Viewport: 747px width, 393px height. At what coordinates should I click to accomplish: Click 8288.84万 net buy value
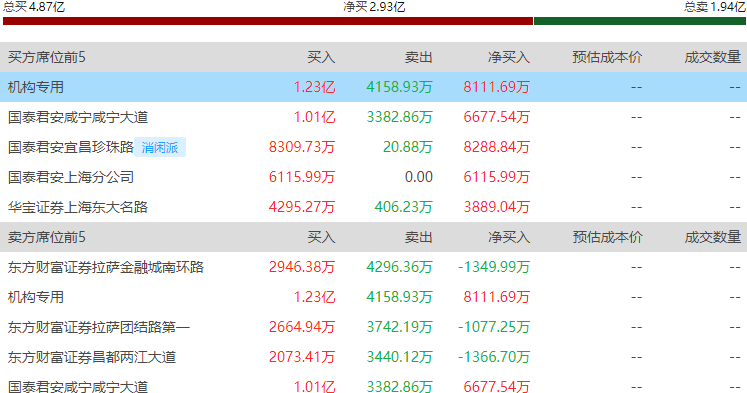(x=496, y=147)
